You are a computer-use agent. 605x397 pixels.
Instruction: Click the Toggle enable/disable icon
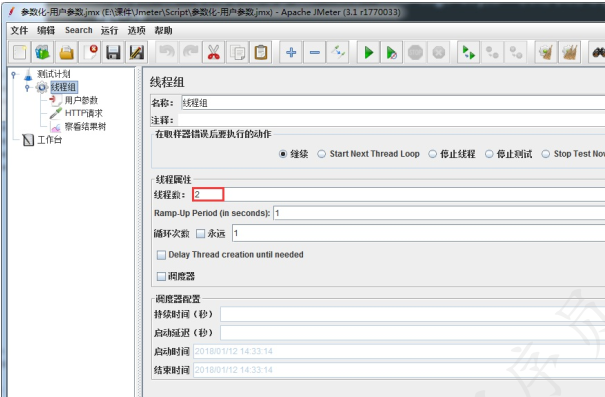pos(338,52)
